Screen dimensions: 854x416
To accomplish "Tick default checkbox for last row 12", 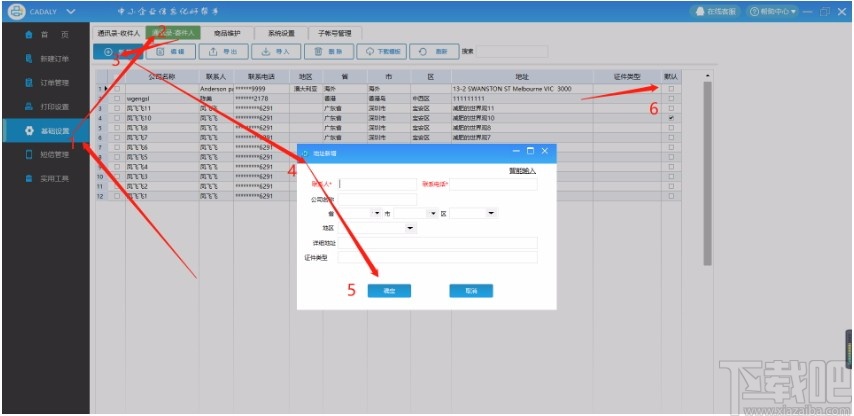I will click(x=671, y=196).
